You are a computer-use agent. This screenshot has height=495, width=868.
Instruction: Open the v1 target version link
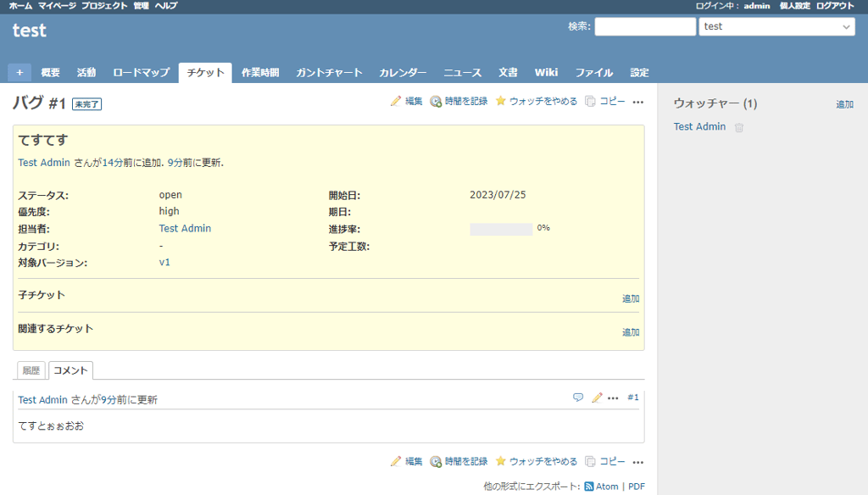(x=164, y=262)
